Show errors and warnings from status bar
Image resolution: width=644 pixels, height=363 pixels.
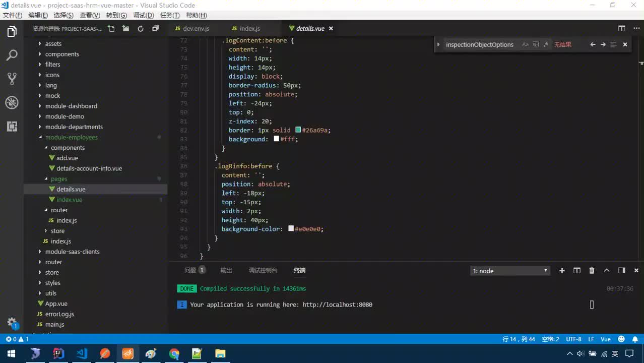coord(17,339)
